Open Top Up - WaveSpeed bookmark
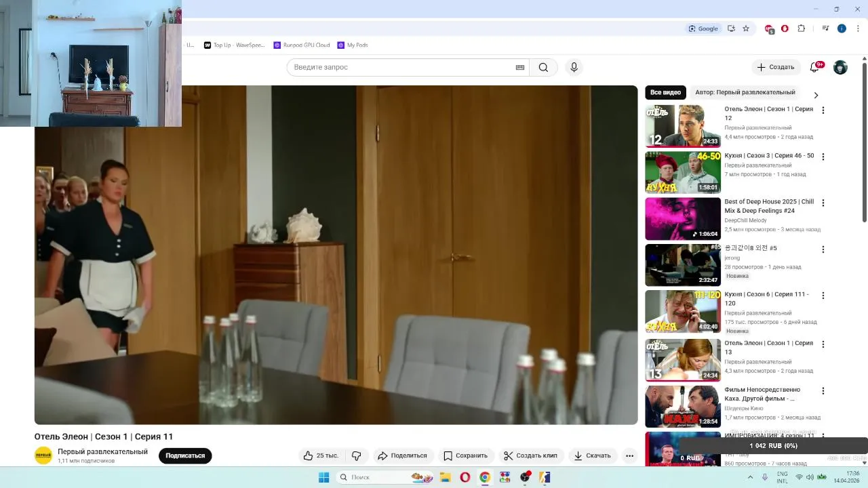This screenshot has width=868, height=488. point(235,45)
